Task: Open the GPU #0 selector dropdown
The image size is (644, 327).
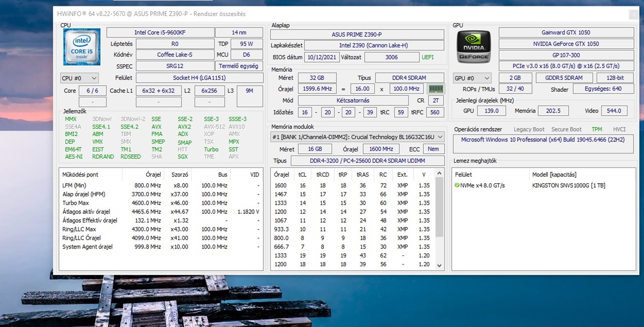Action: (x=472, y=78)
